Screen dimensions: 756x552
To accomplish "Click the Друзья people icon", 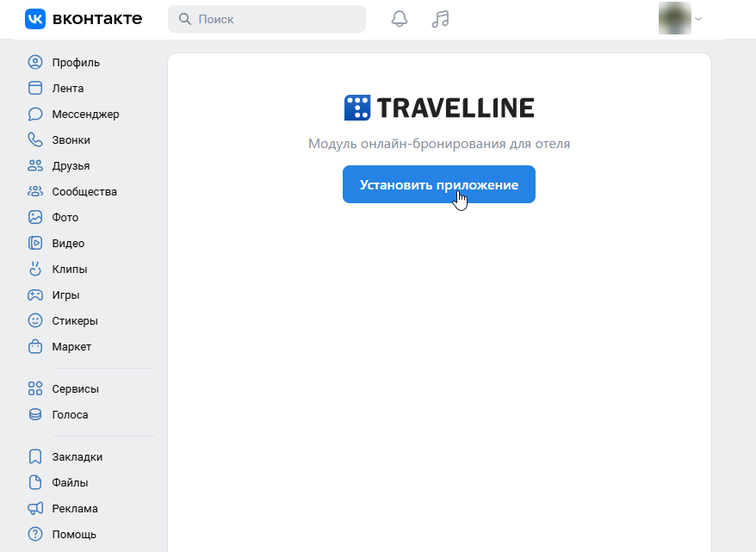I will pos(35,166).
